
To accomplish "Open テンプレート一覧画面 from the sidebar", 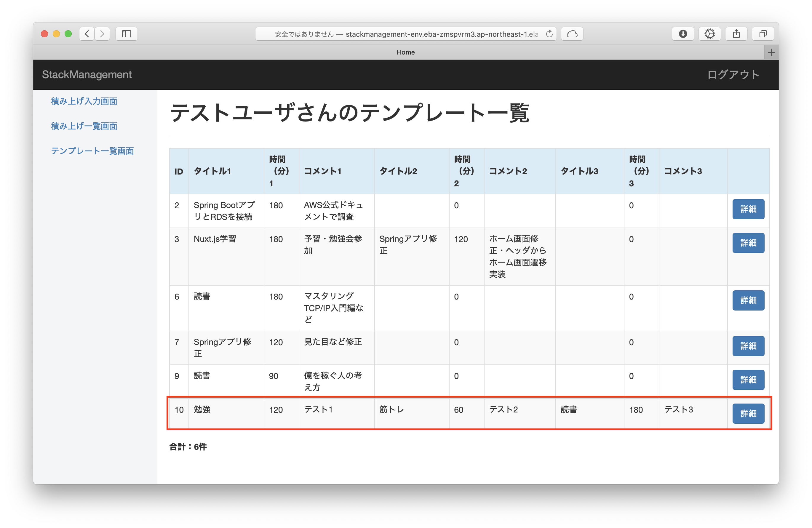I will click(x=92, y=151).
